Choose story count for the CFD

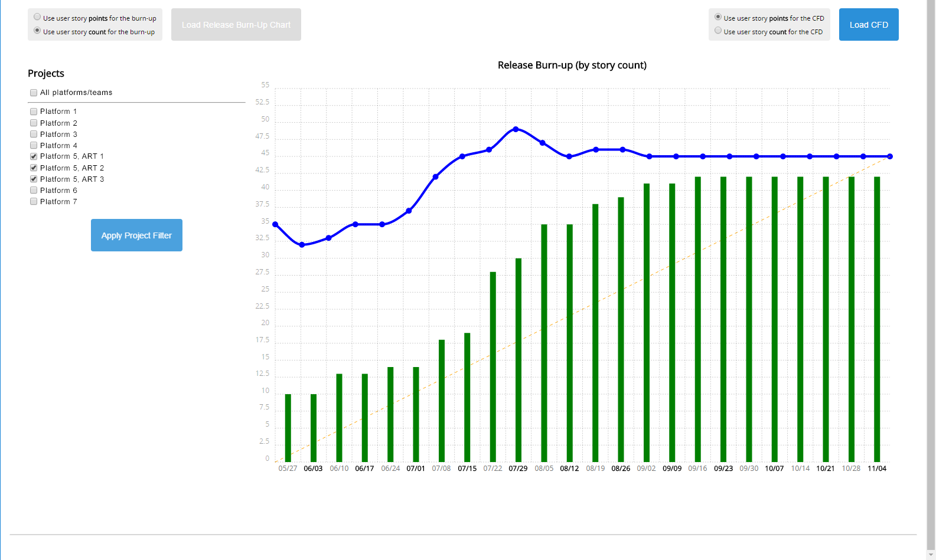[718, 31]
